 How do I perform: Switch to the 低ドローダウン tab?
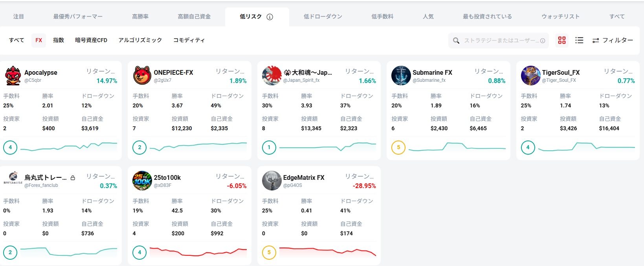pos(323,17)
